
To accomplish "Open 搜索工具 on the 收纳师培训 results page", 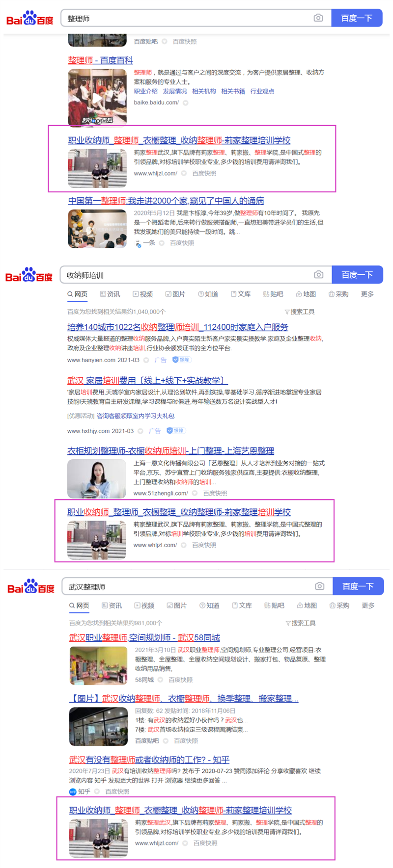I will (300, 312).
